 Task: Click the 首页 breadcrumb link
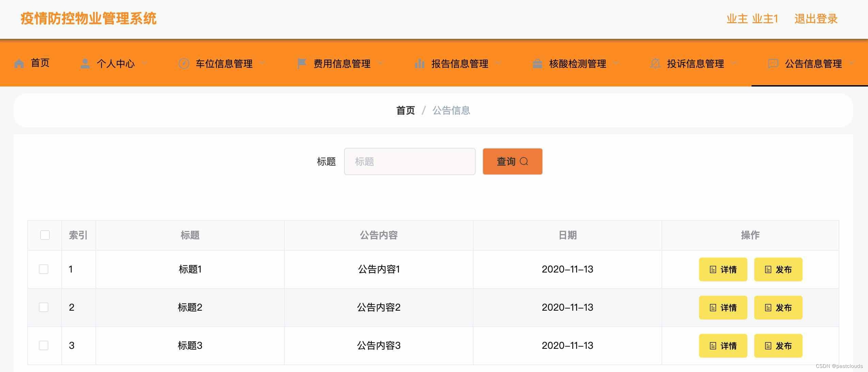click(x=405, y=110)
